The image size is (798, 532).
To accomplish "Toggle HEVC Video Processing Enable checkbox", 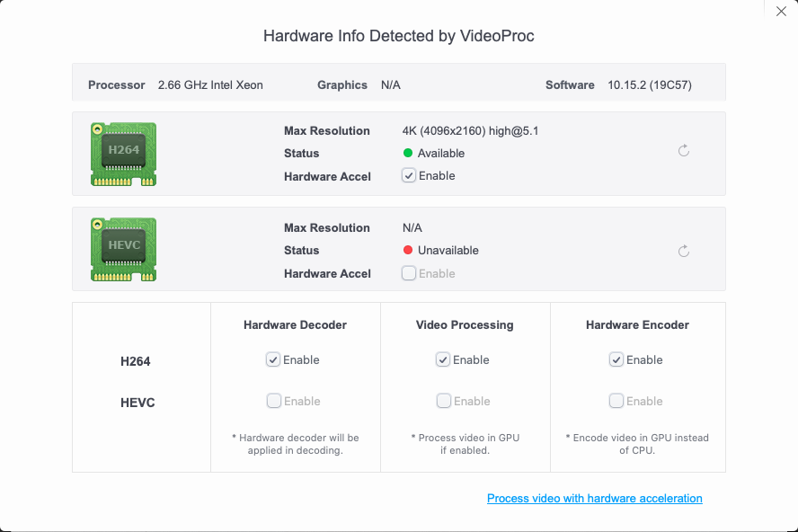I will click(443, 401).
